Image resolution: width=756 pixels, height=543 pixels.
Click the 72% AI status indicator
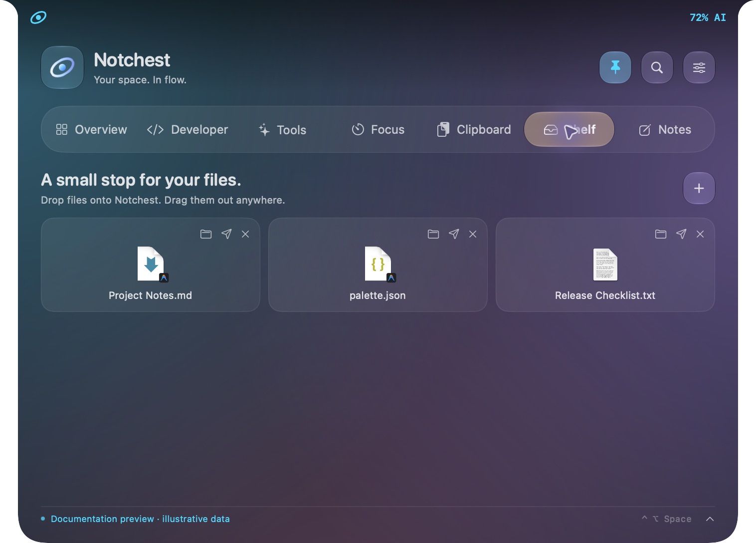point(708,17)
